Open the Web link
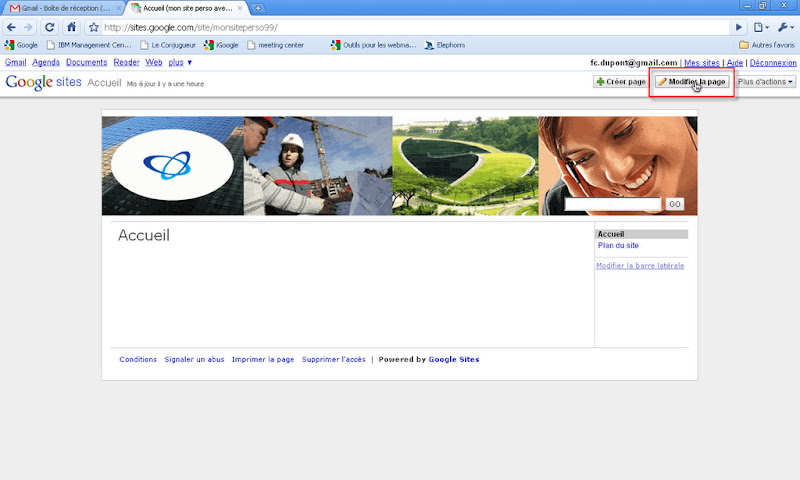This screenshot has width=800, height=480. 154,62
